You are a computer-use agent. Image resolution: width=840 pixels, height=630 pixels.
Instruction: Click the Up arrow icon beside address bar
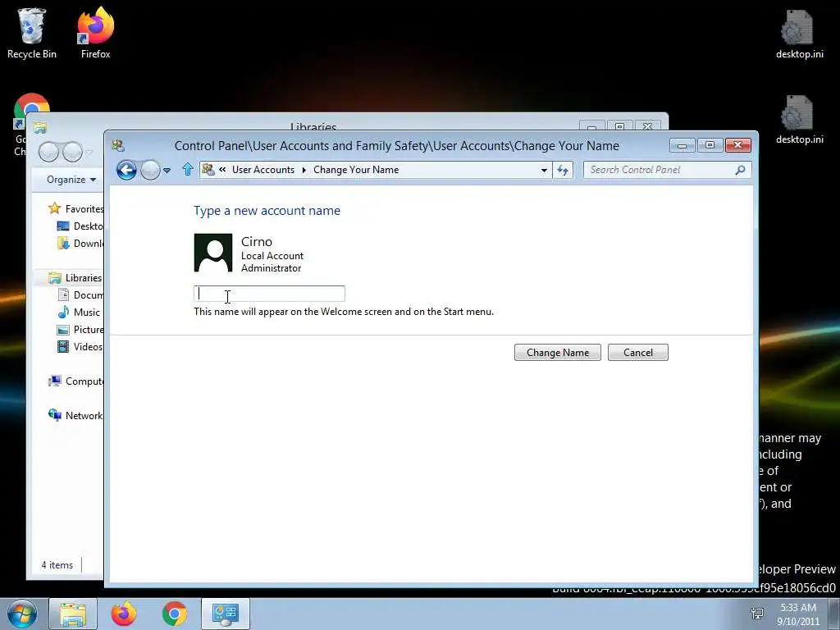click(188, 170)
